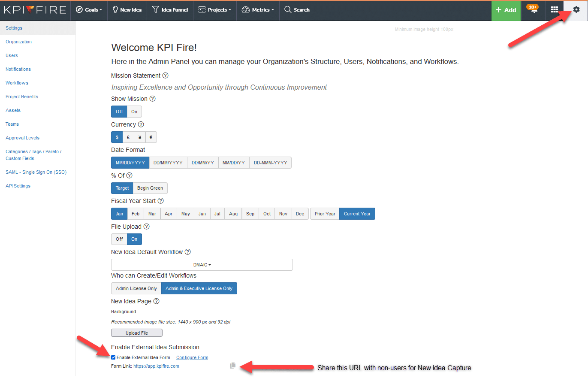Select dollar currency
Viewport: 588px width, 381px height.
[x=117, y=137]
